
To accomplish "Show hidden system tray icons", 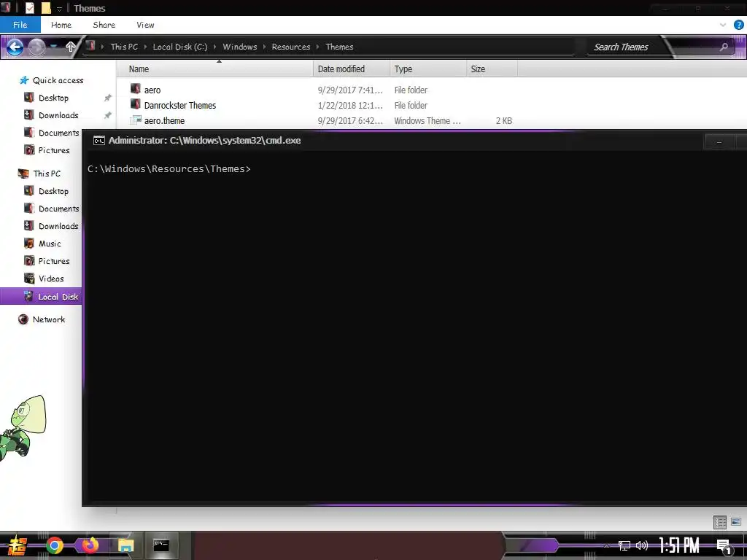I will pyautogui.click(x=606, y=545).
